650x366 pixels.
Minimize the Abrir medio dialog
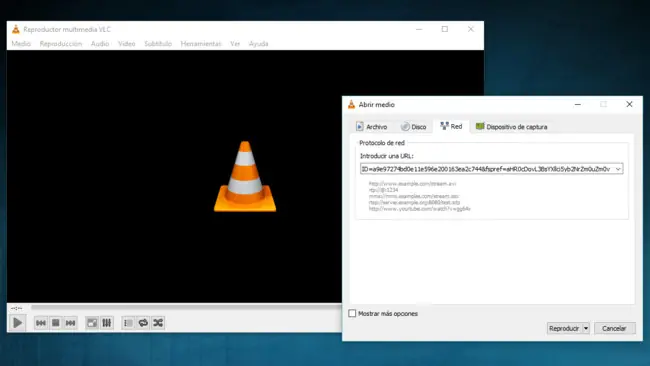(577, 104)
